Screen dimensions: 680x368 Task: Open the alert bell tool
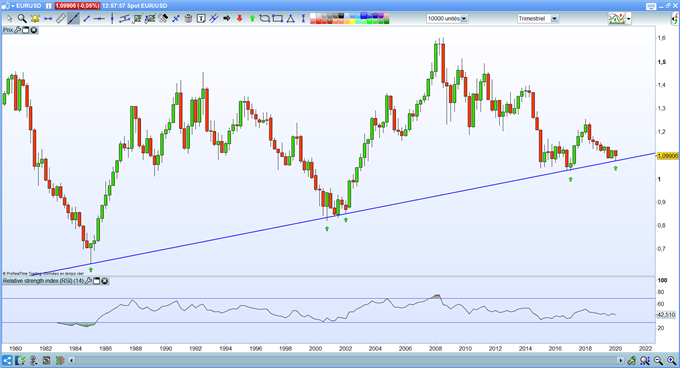pyautogui.click(x=35, y=19)
